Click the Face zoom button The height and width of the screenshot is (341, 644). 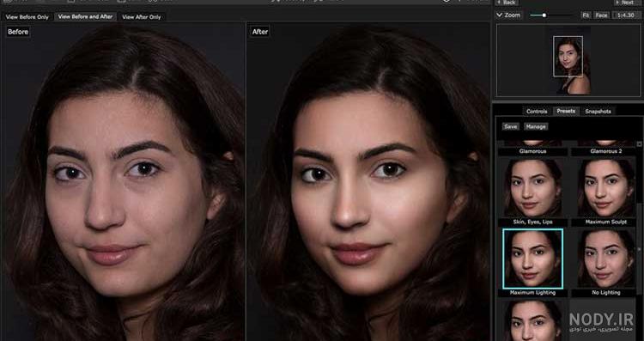601,15
